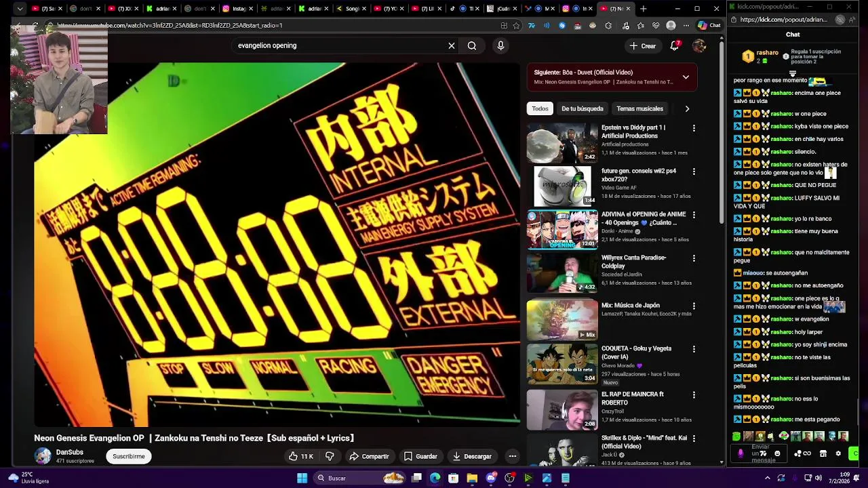Collapse the Kick leaderboard with the arrow handle
Screen dimensions: 868x488
click(793, 73)
